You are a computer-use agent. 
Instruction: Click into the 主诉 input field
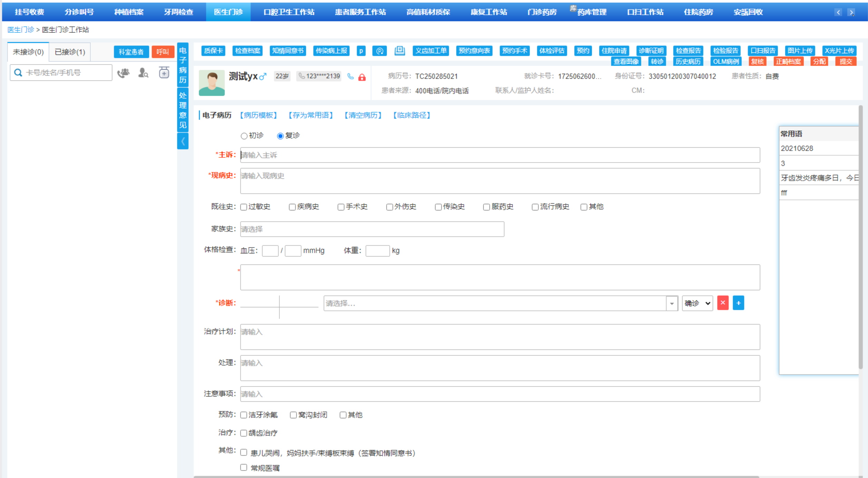point(500,155)
